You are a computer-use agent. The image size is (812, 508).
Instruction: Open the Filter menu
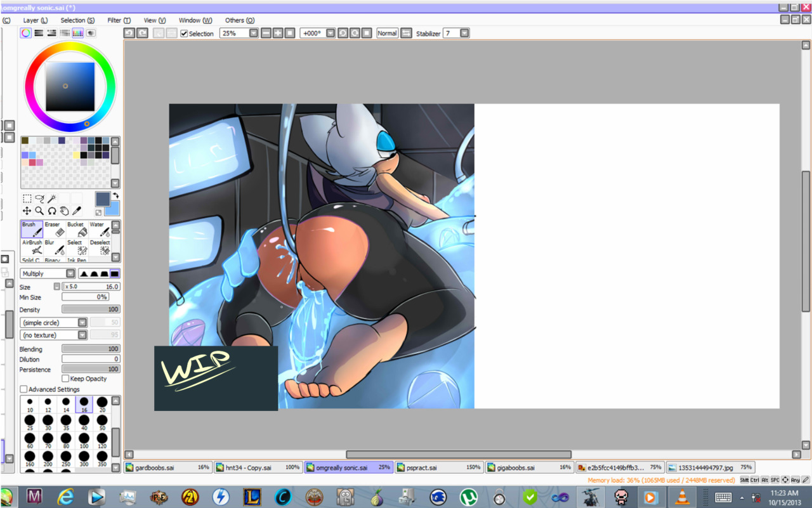(119, 20)
